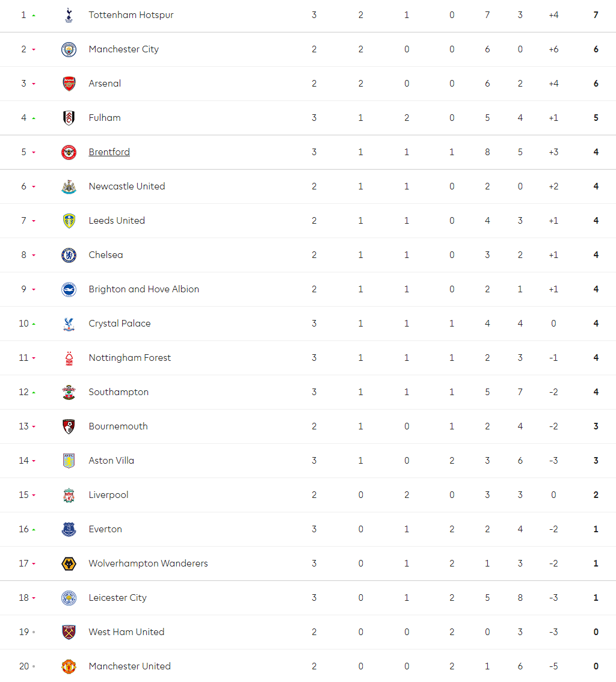This screenshot has height=682, width=616.
Task: Click the red down arrow beside position 2
Action: point(34,49)
